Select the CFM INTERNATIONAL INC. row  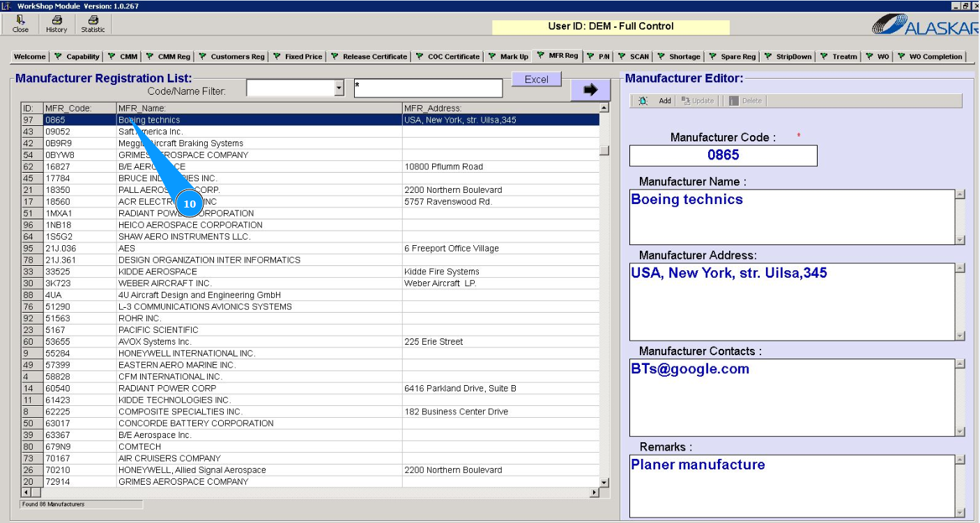click(310, 377)
